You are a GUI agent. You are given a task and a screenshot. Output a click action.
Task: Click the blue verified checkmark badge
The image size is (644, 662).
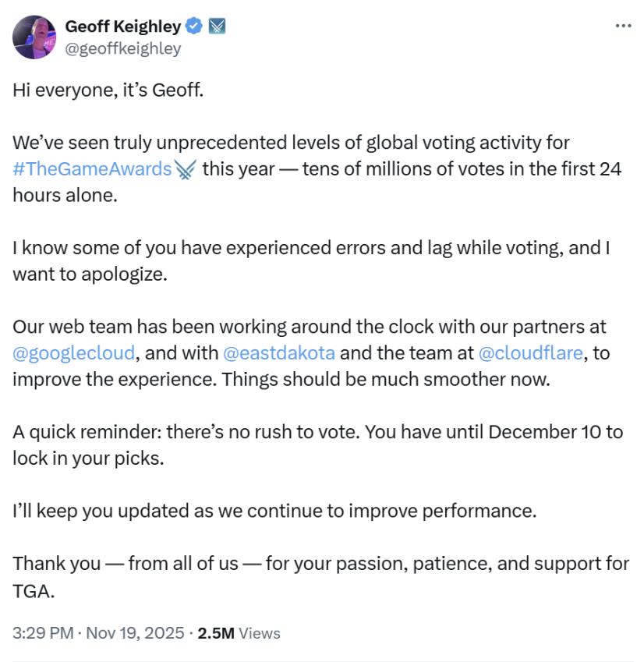[195, 26]
